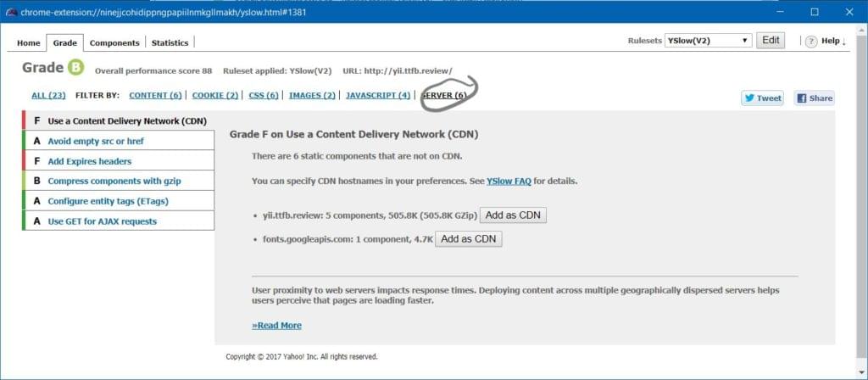868x380 pixels.
Task: Expand the Help menu arrow
Action: (844, 42)
